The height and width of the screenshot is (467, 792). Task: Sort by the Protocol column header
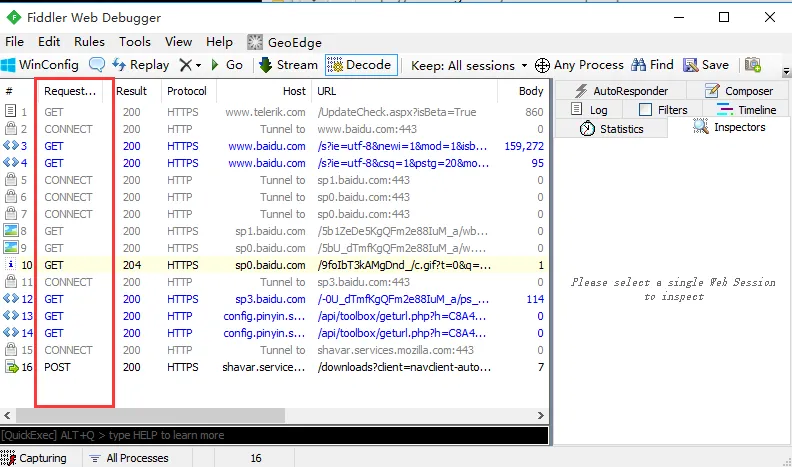coord(187,91)
